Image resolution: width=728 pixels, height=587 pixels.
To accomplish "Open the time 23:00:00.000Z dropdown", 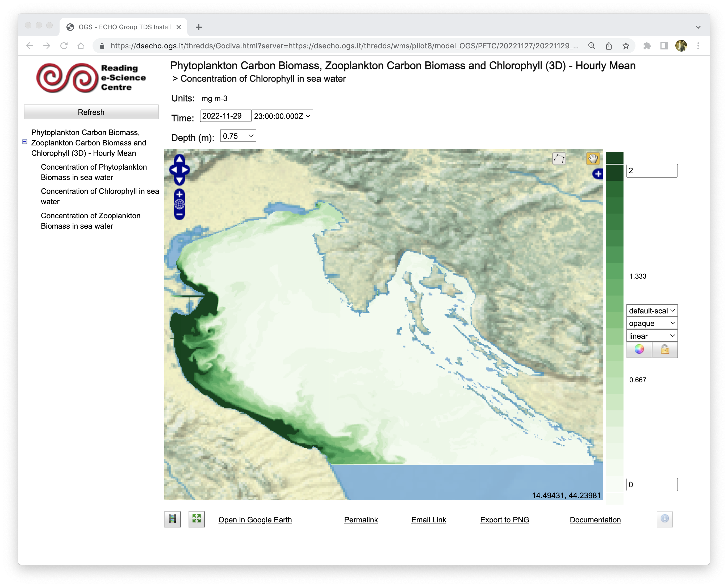I will (x=282, y=116).
